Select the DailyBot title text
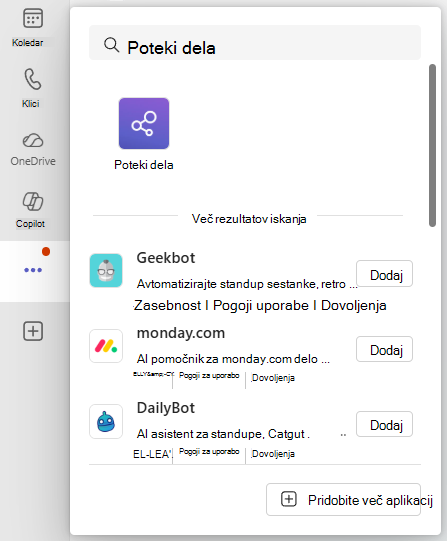Image resolution: width=447 pixels, height=541 pixels. 166,408
